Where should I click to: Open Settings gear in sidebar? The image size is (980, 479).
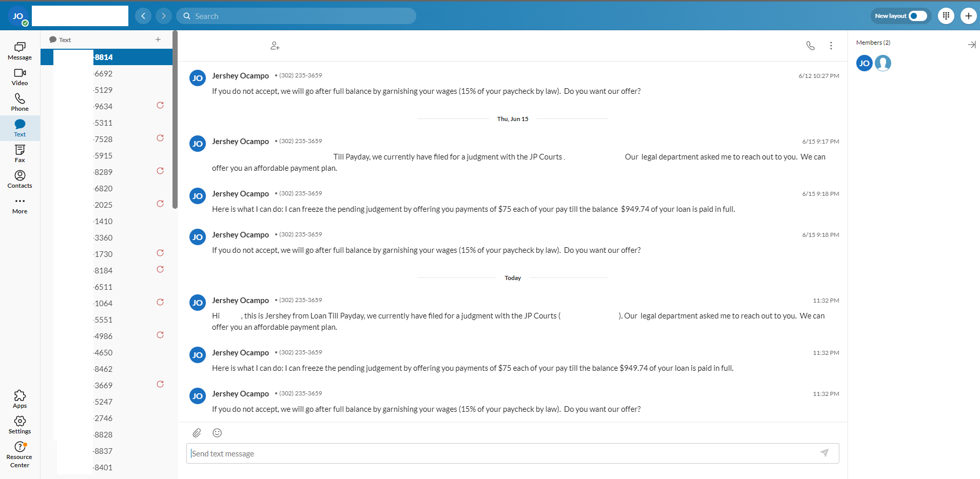(20, 425)
